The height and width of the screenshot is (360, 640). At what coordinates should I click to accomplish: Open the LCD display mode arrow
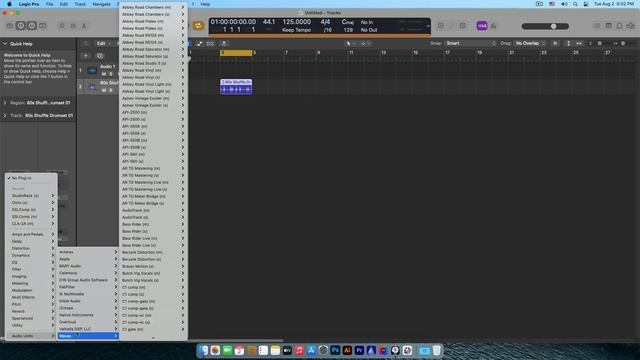(x=428, y=26)
